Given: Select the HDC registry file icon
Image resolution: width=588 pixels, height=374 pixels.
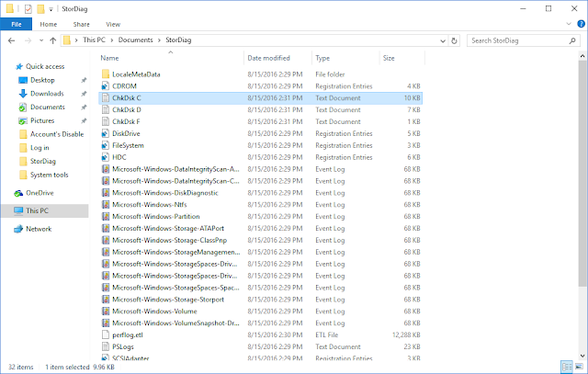Looking at the screenshot, I should pos(106,157).
